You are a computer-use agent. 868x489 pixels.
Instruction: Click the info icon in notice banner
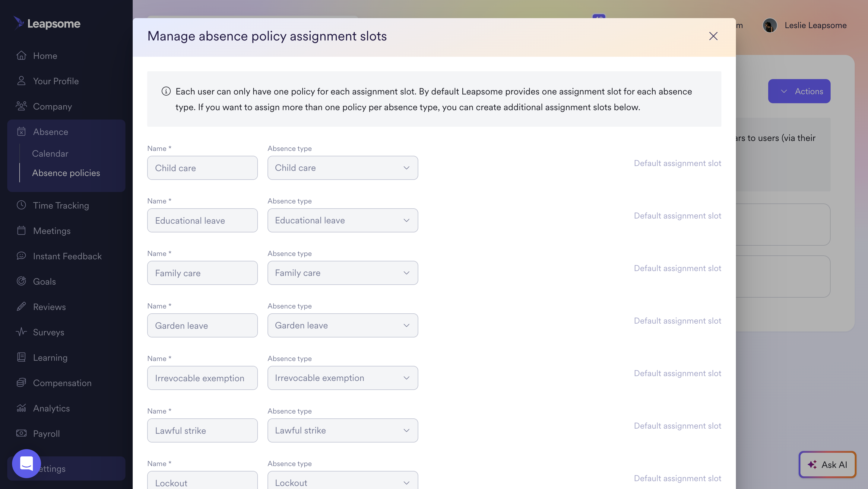point(166,91)
